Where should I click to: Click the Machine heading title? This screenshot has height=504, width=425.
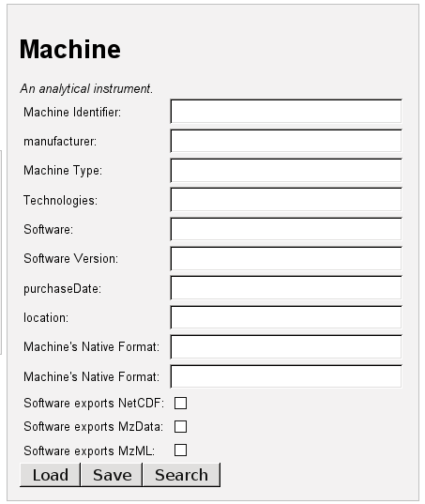point(70,49)
